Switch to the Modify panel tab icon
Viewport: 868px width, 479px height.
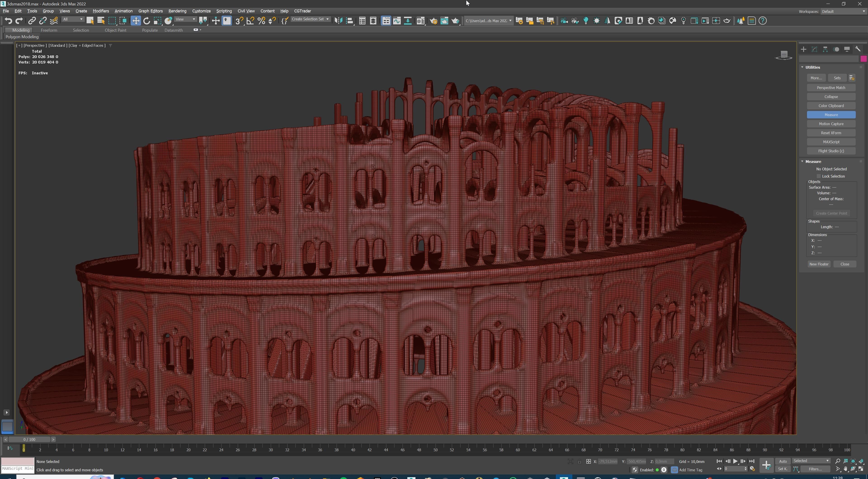[x=814, y=49]
